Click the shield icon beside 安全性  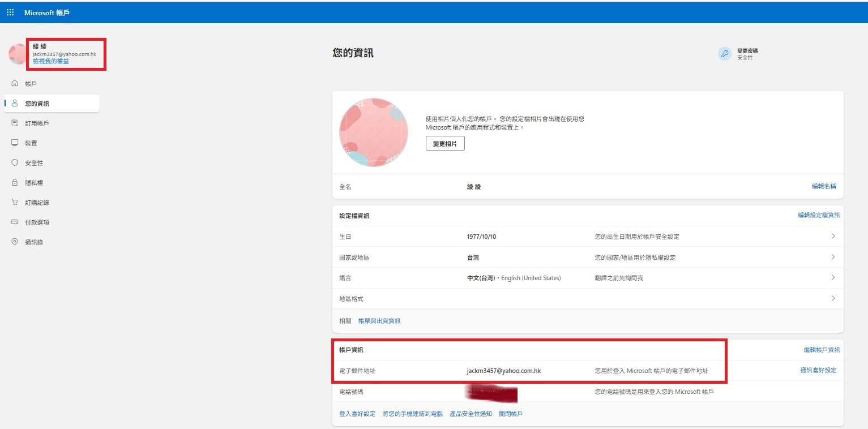15,162
